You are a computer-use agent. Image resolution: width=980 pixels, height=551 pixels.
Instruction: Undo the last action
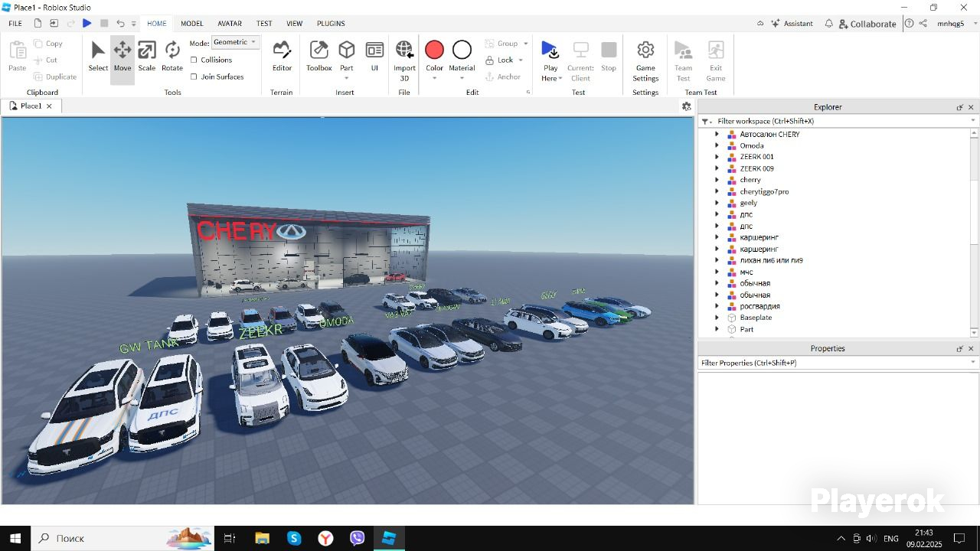click(x=120, y=24)
